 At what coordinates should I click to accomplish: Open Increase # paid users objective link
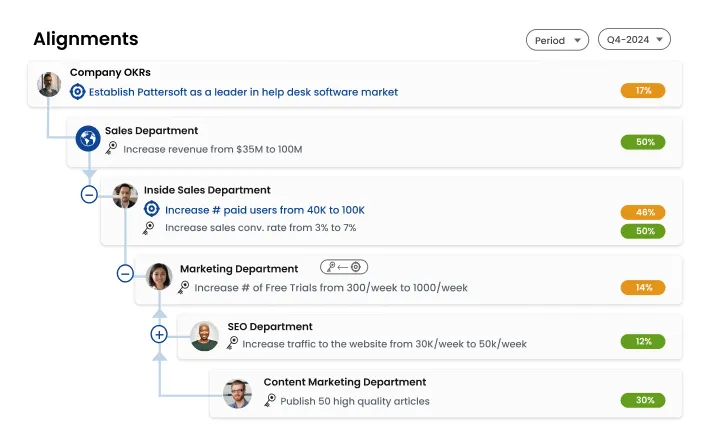pos(265,210)
